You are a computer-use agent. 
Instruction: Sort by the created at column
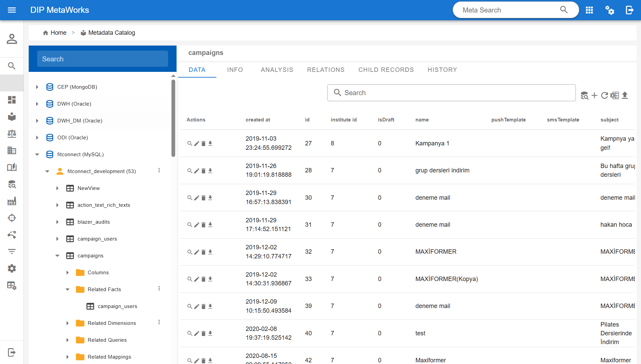[x=258, y=120]
